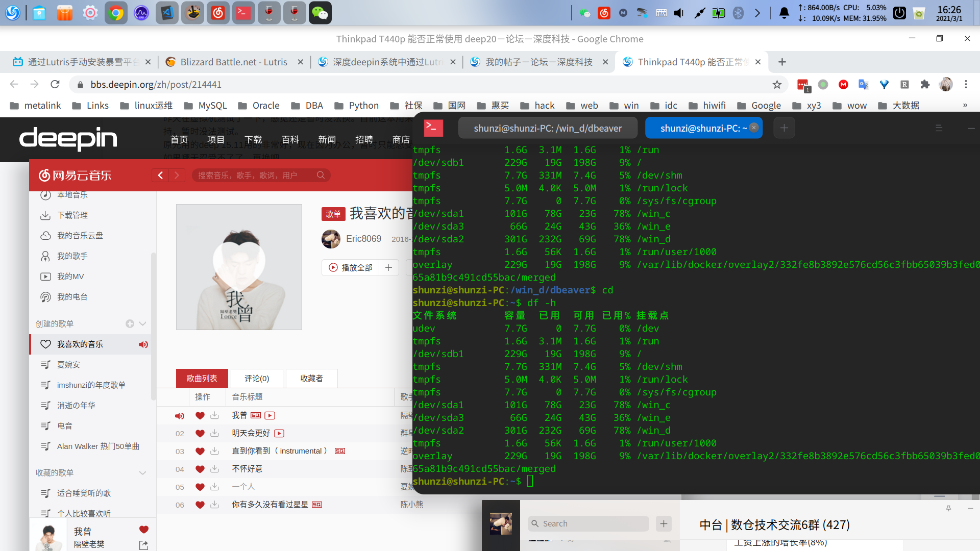Open the 下载 link on deepin navbar
Image resolution: width=980 pixels, height=551 pixels.
coord(253,139)
